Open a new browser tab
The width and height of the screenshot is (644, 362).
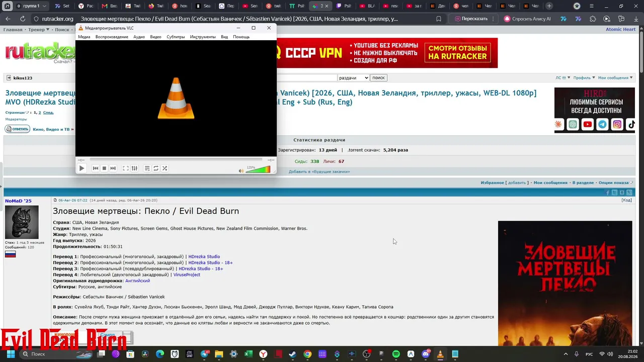click(549, 6)
